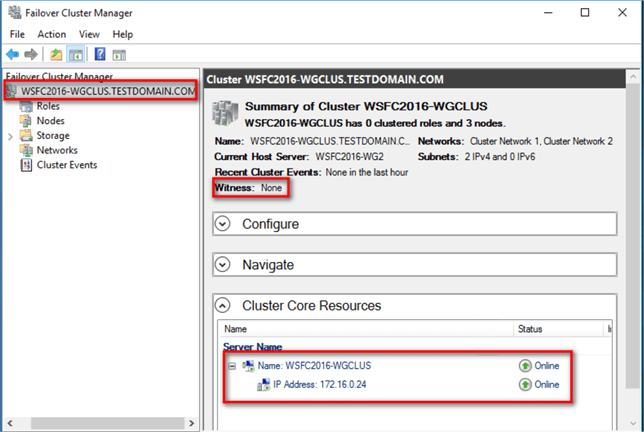Select Roles in the console tree
644x432 pixels.
click(x=48, y=106)
